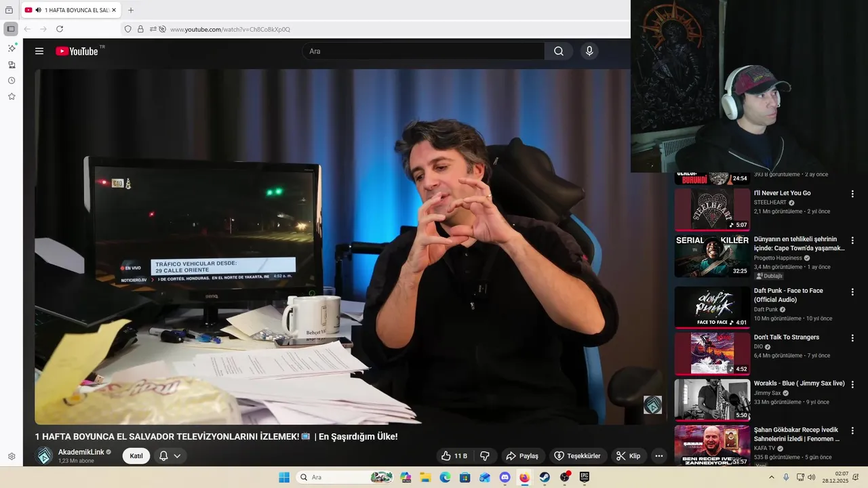Screen dimensions: 868x488
Task: Start voice search with microphone icon
Action: 589,51
